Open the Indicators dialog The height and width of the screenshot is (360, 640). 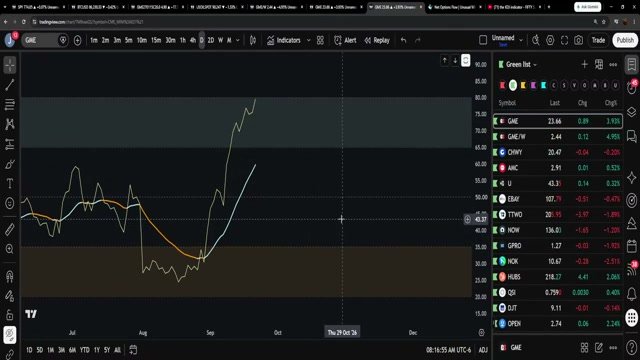tap(284, 40)
